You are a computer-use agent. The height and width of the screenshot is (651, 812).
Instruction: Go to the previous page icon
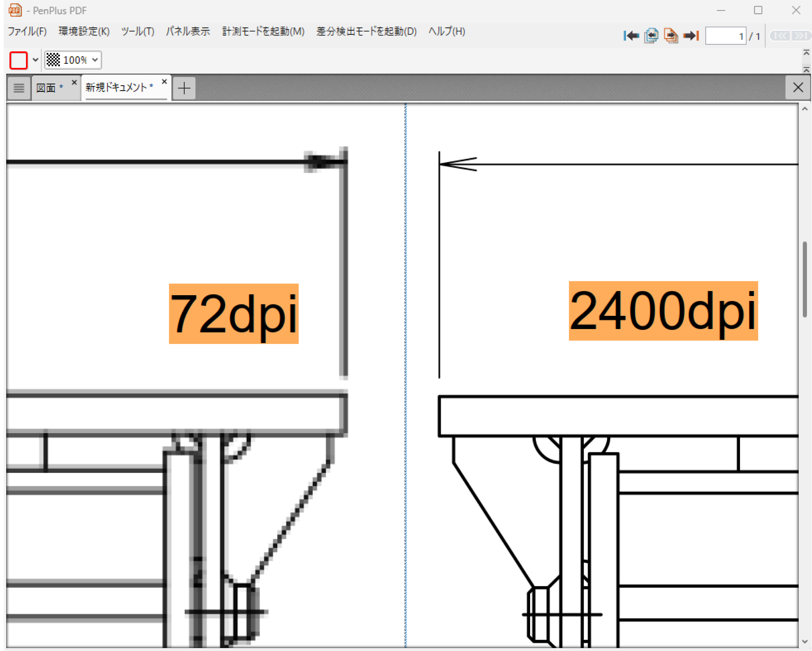pos(651,36)
